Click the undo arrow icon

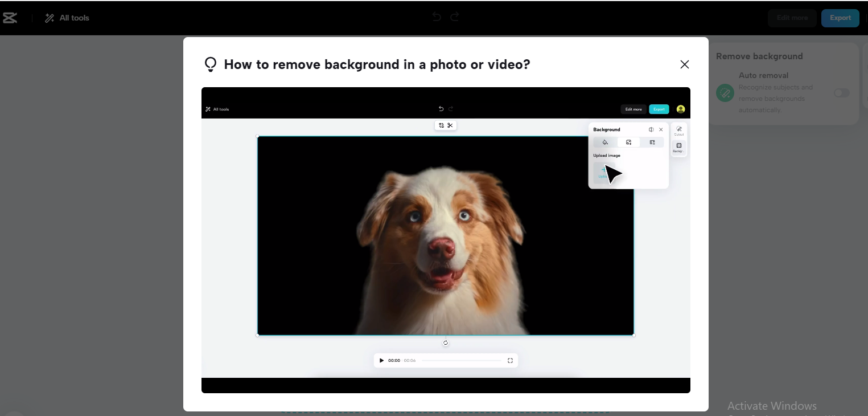tap(436, 17)
